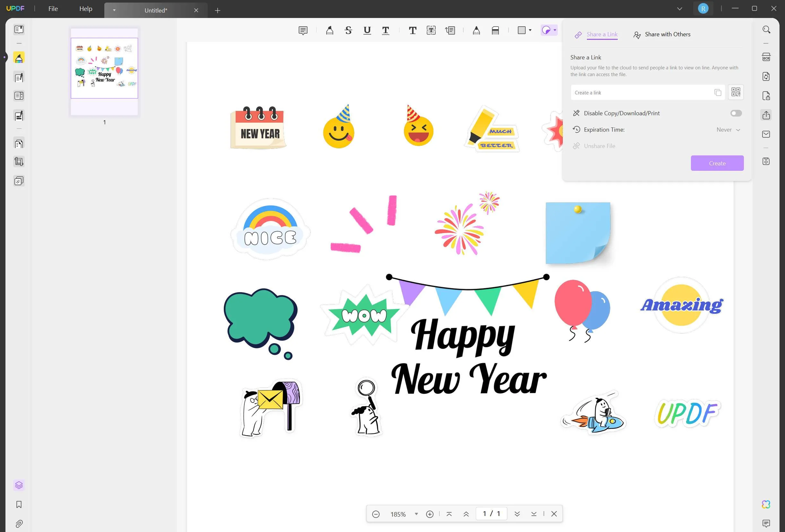This screenshot has height=532, width=785.
Task: Open the sticky note comment tool
Action: [303, 31]
